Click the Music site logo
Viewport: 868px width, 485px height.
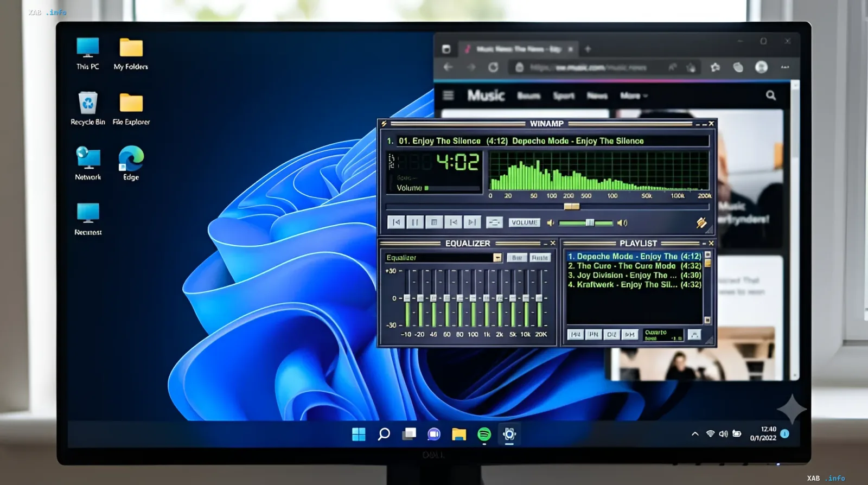point(486,95)
